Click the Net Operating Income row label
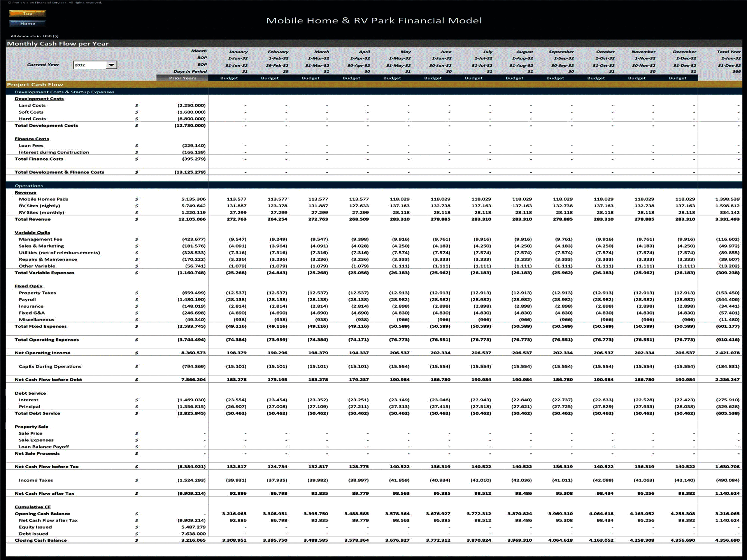The width and height of the screenshot is (747, 560). click(x=43, y=353)
